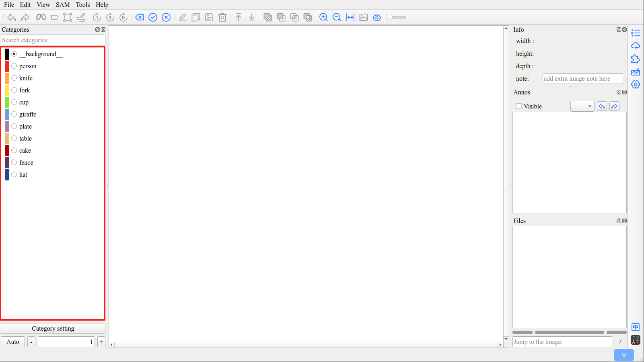Click the mask opacity slider in toolbar
This screenshot has height=362, width=644.
tap(397, 17)
